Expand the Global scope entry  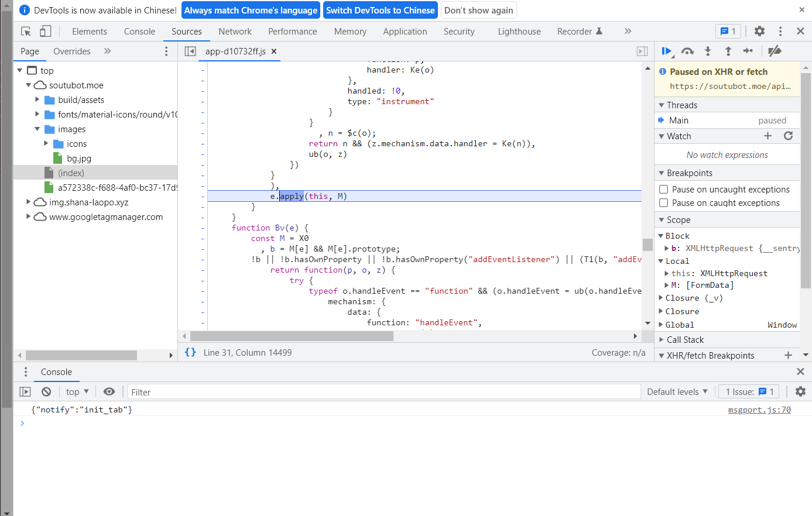pos(662,325)
